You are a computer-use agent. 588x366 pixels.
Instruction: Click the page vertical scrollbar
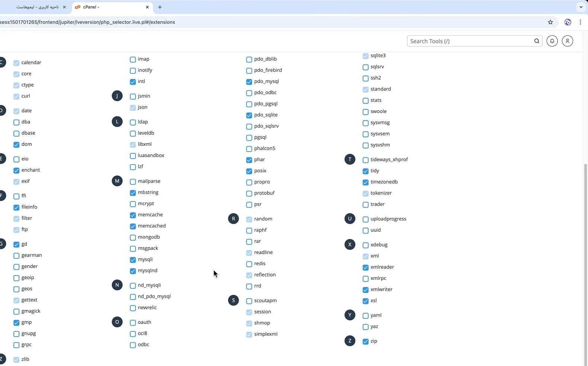click(585, 261)
